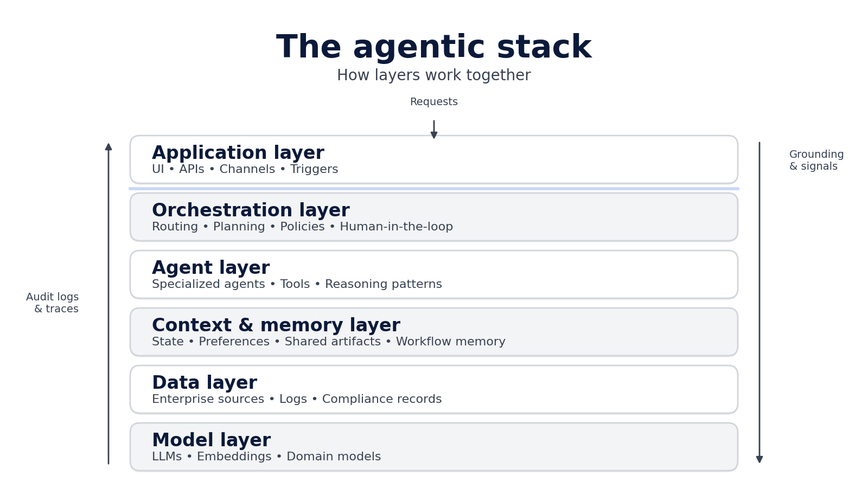
Task: Click 'Compliance records' in the Data layer
Action: 382,399
